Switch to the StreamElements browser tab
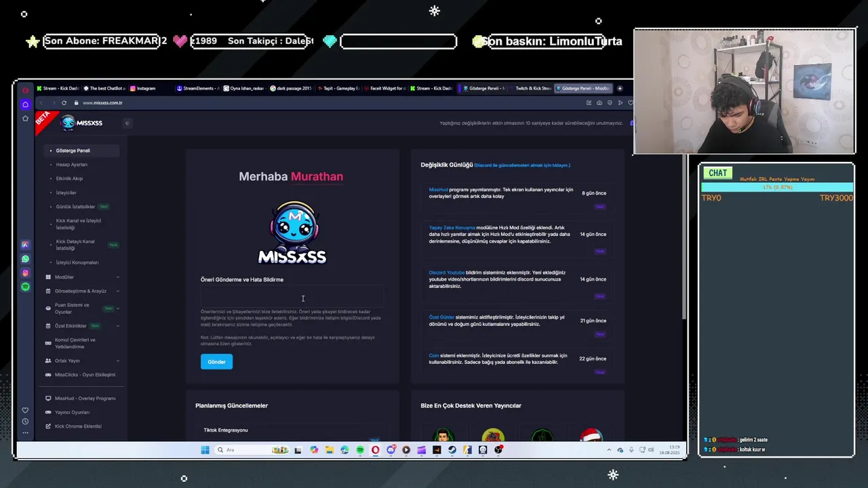This screenshot has width=868, height=488. pyautogui.click(x=198, y=88)
